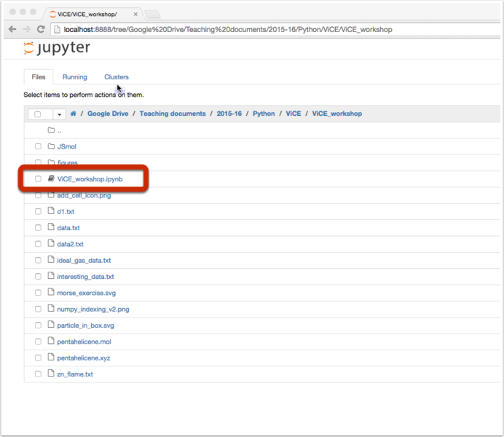Open a new browser tab
The height and width of the screenshot is (437, 504).
[x=152, y=14]
